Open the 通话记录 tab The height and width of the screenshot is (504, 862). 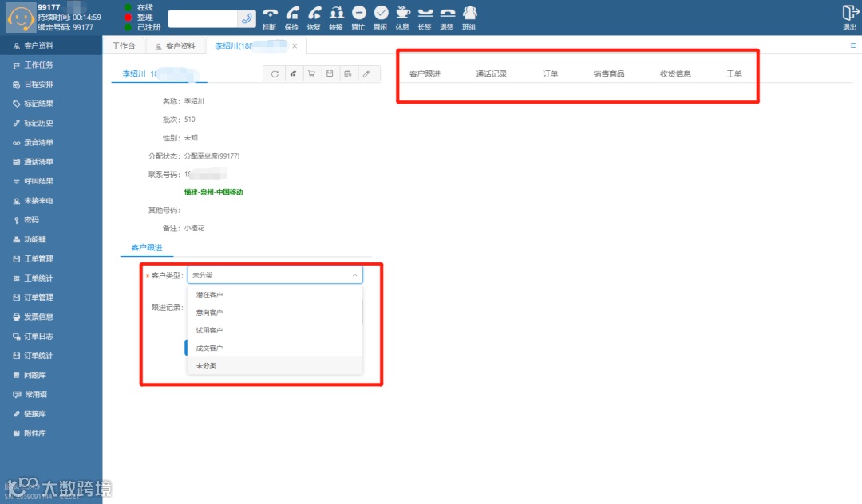pos(492,73)
